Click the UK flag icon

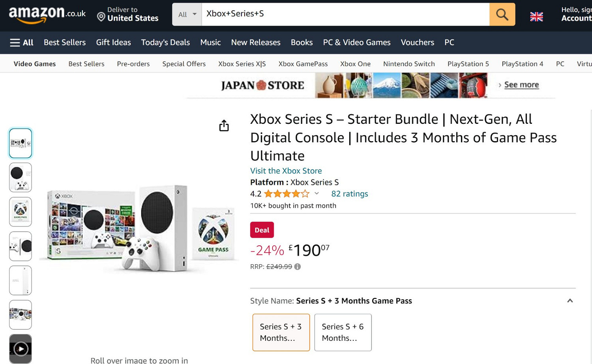pyautogui.click(x=536, y=17)
